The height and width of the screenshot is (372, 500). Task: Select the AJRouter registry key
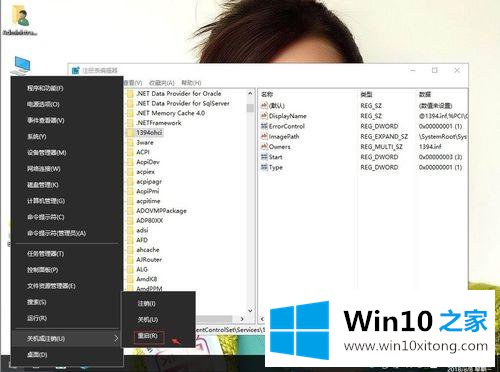[149, 260]
